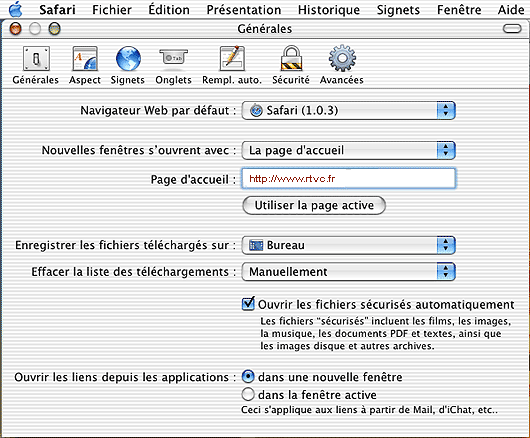
Task: Select dans une nouvelle fenêtre option
Action: tap(248, 376)
